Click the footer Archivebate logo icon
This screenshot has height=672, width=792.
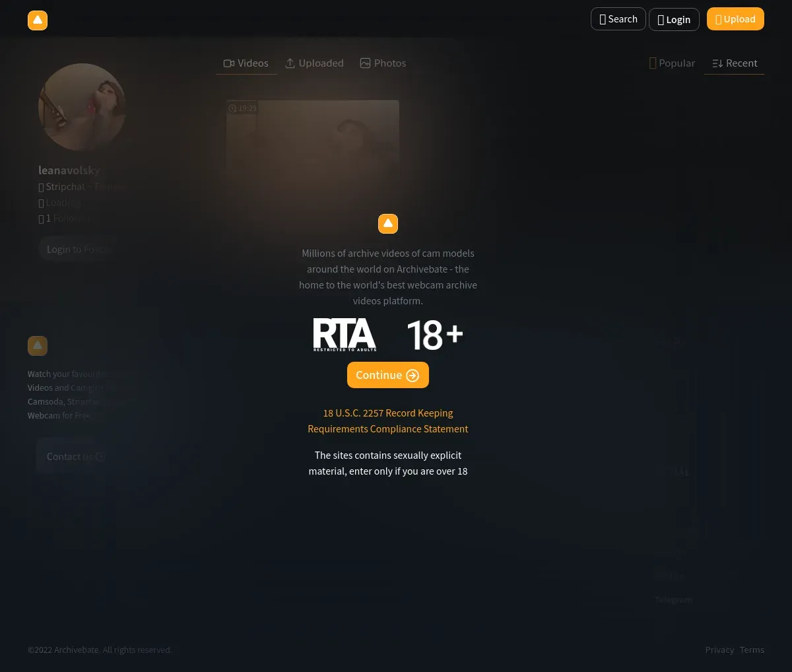[38, 346]
